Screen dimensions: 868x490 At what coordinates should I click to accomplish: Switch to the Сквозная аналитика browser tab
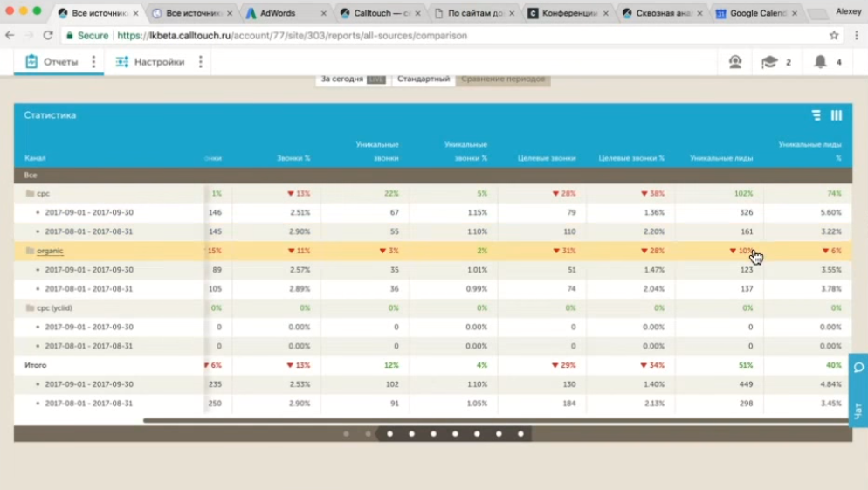pyautogui.click(x=663, y=13)
